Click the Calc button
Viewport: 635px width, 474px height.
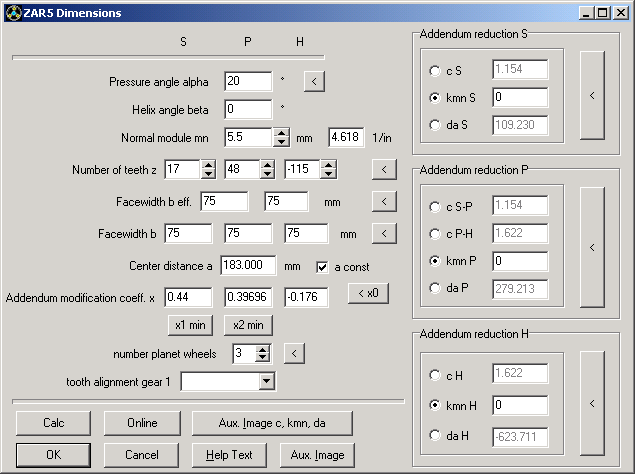tap(54, 423)
